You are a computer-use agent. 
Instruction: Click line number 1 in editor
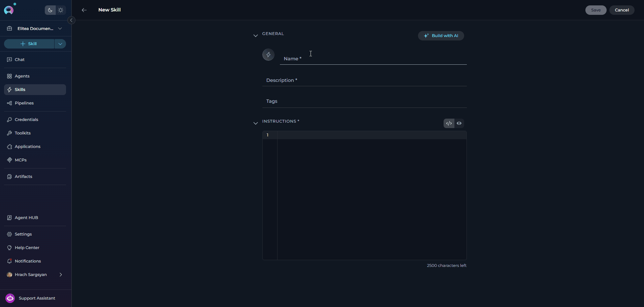coord(268,135)
